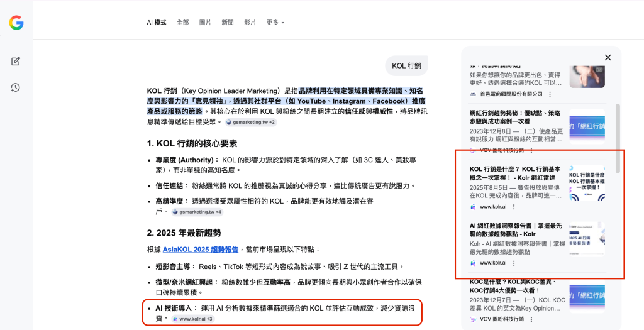Screen dimensions: 644x330
Task: Switch to the 全部 tab
Action: click(x=182, y=23)
